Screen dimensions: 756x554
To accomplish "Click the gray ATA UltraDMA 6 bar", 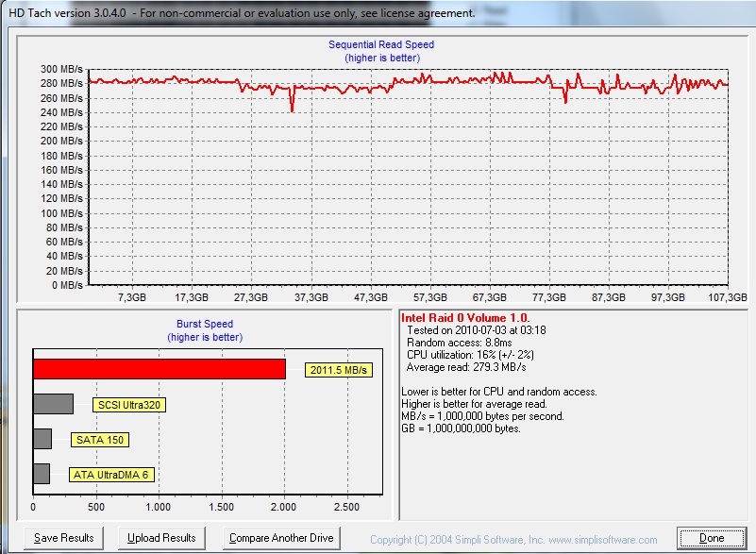I will [x=42, y=474].
